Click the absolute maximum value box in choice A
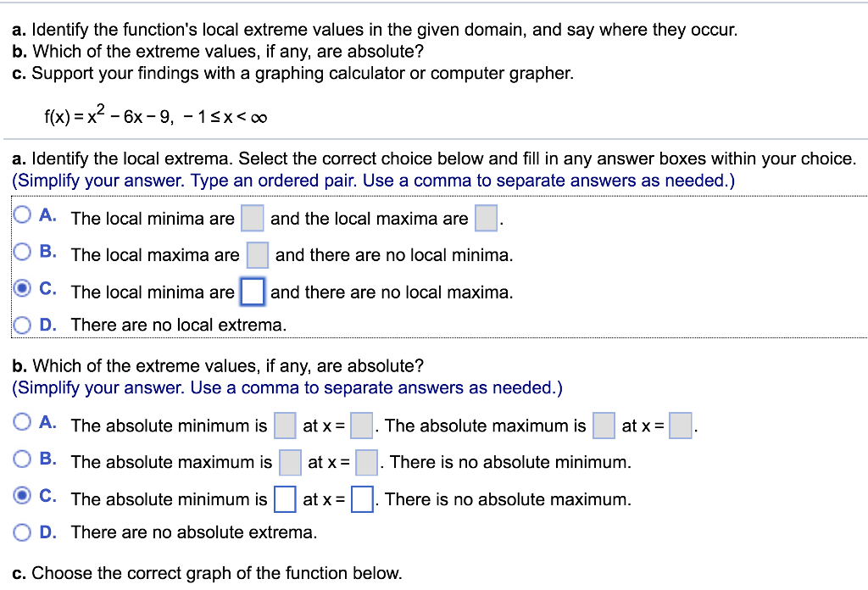Screen dimensions: 868x590 pos(603,426)
